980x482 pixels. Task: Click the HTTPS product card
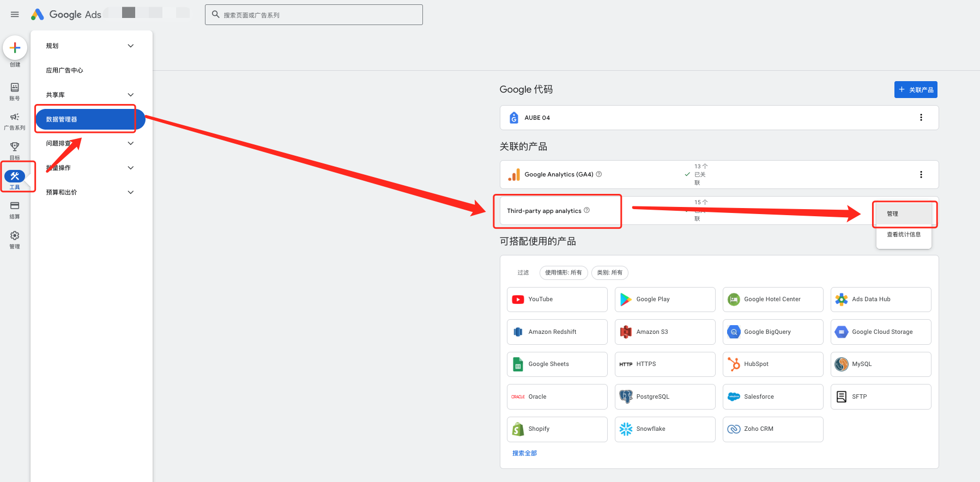tap(665, 364)
